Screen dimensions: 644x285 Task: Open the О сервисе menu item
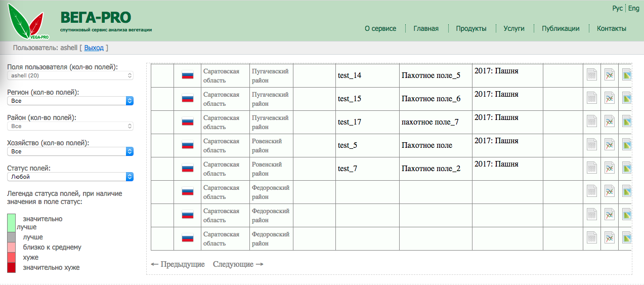pyautogui.click(x=380, y=29)
